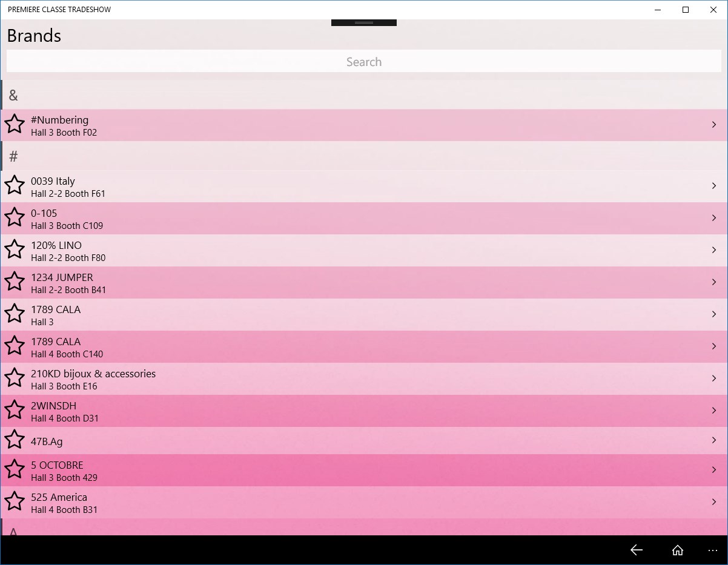Star the 47B.Ag brand
Image resolution: width=728 pixels, height=565 pixels.
(15, 440)
